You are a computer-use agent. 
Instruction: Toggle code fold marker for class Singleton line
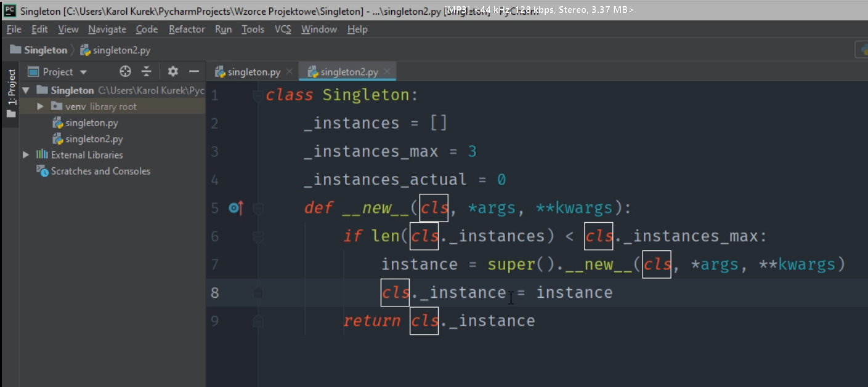258,96
